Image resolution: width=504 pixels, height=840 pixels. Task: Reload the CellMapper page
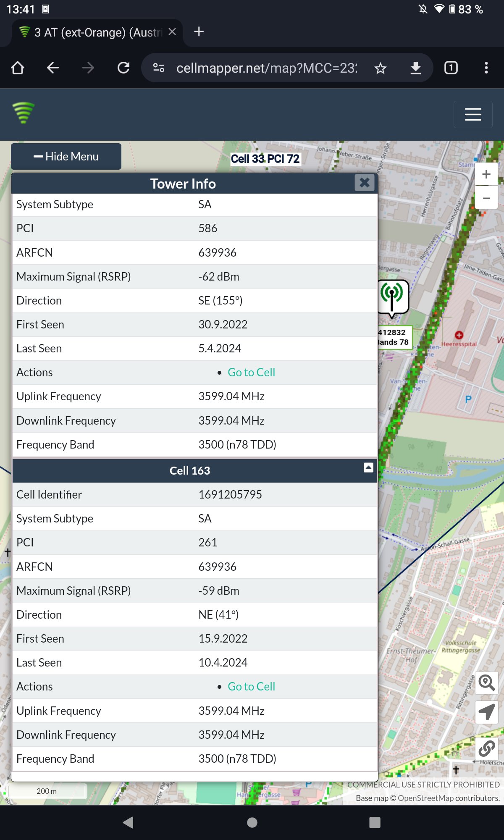[x=123, y=68]
